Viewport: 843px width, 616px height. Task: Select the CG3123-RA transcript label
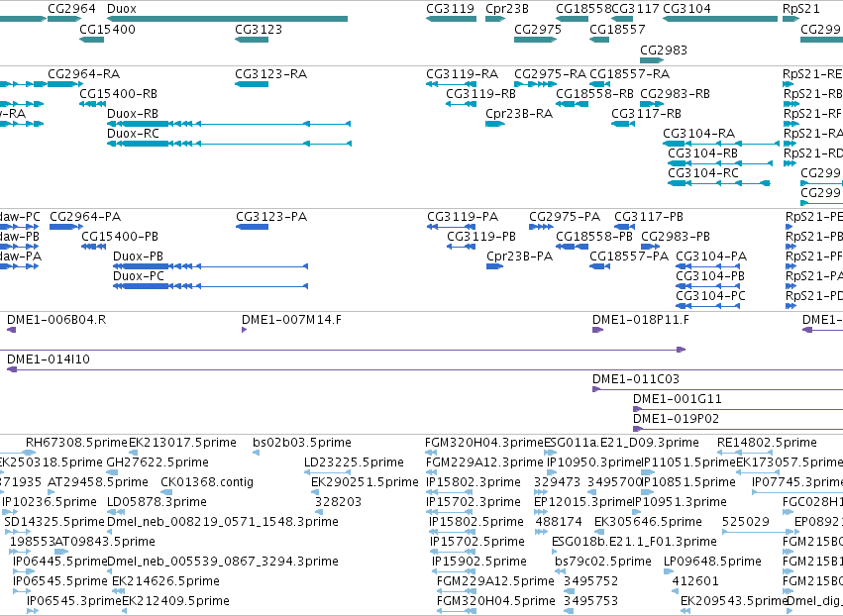tap(271, 73)
